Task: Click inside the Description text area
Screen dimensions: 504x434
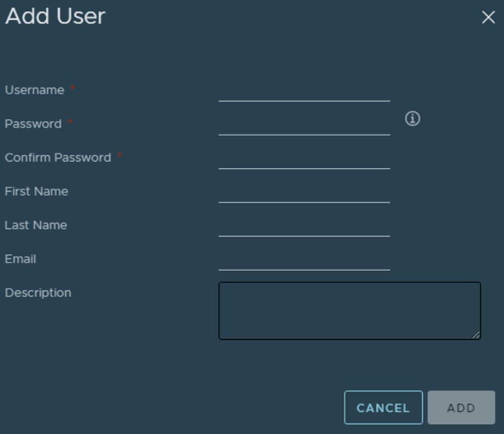Action: pyautogui.click(x=349, y=310)
